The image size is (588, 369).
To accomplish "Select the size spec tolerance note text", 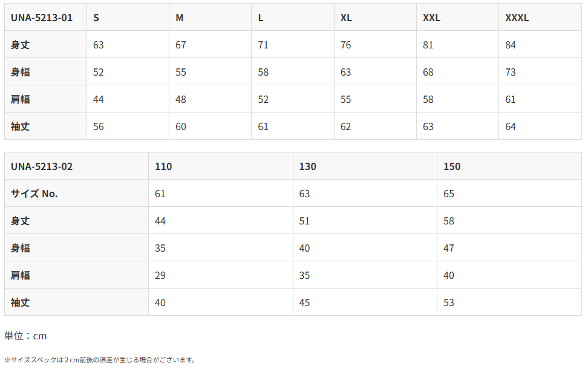I will [x=100, y=360].
